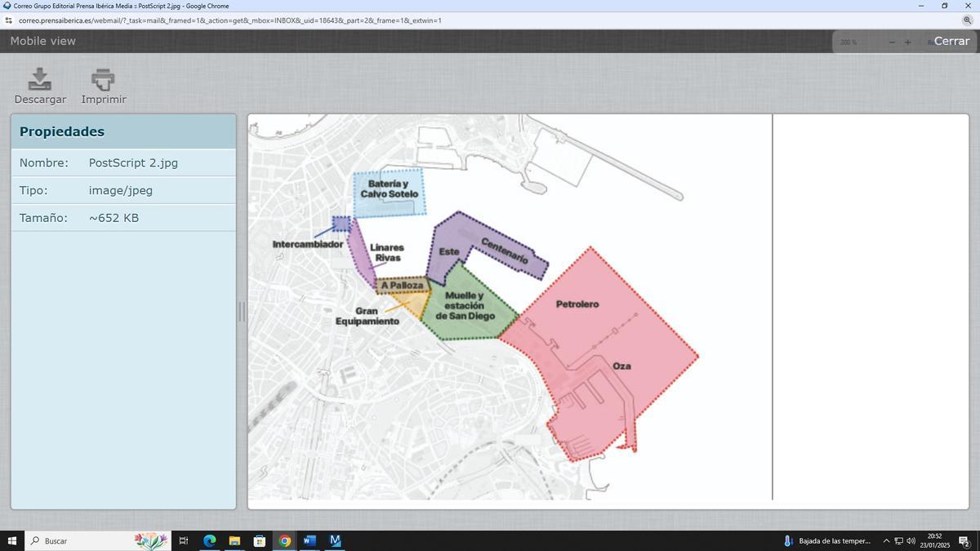The height and width of the screenshot is (551, 980).
Task: Click the Descargar download icon
Action: point(39,79)
